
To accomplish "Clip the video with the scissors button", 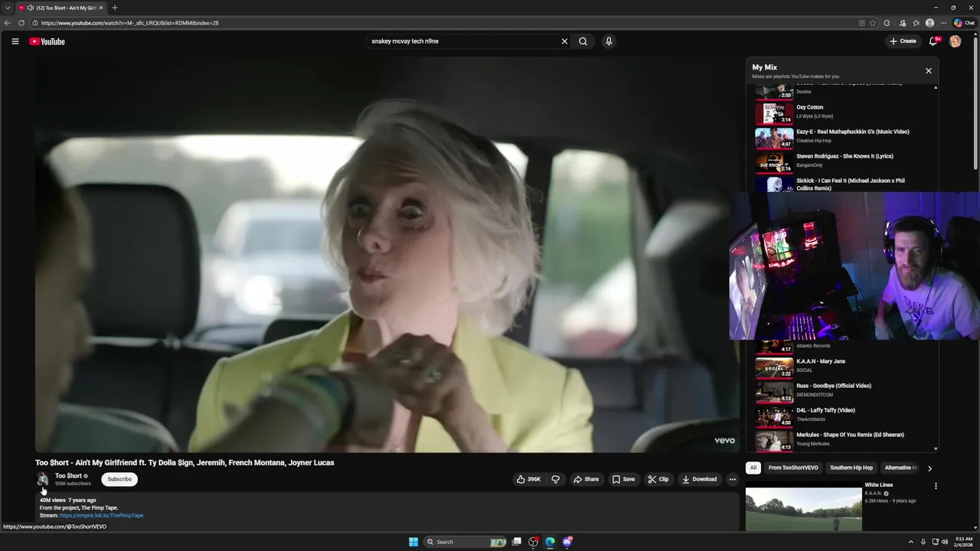I will coord(658,479).
